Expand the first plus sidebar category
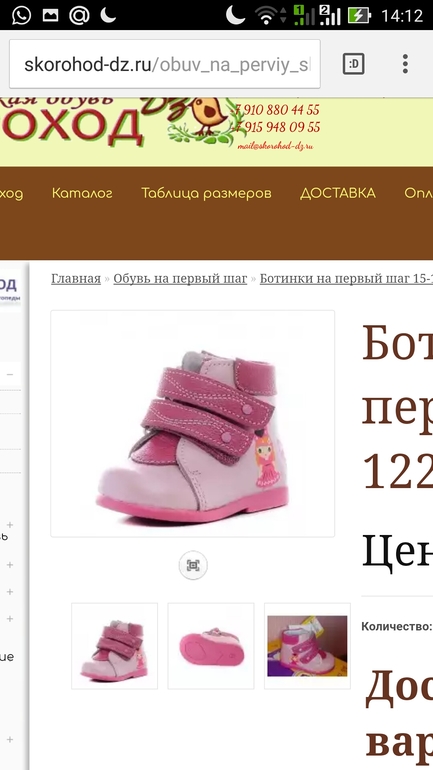This screenshot has height=770, width=433. click(10, 524)
